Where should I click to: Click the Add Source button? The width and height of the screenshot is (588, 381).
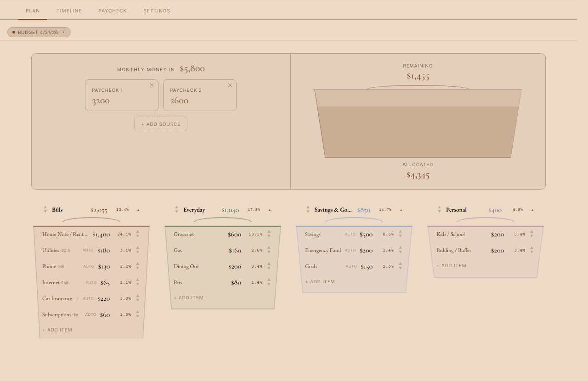pos(161,124)
